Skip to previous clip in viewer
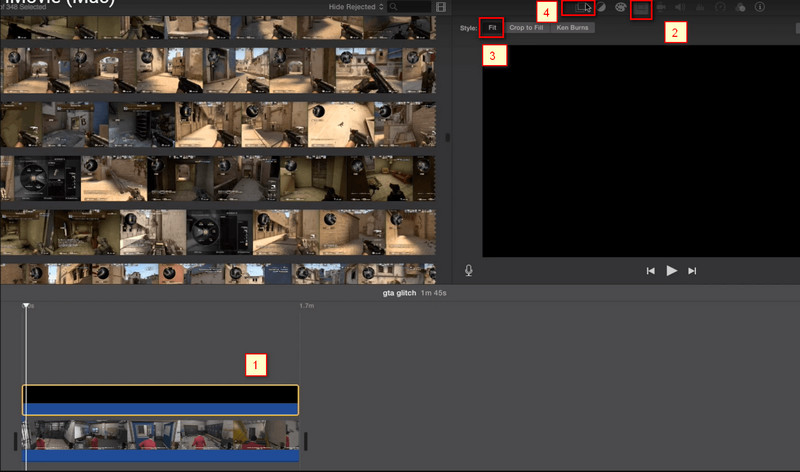Viewport: 800px width, 472px height. point(650,271)
